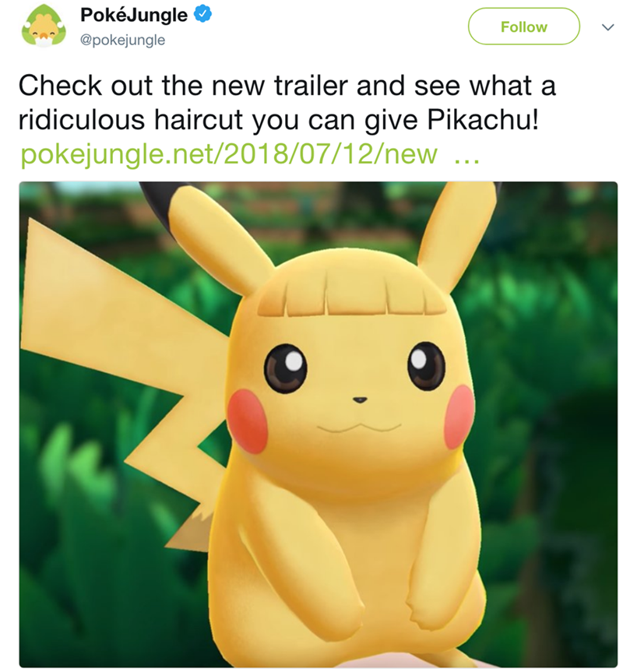The height and width of the screenshot is (672, 623).
Task: Click the word "Check" in the tweet
Action: [x=60, y=86]
